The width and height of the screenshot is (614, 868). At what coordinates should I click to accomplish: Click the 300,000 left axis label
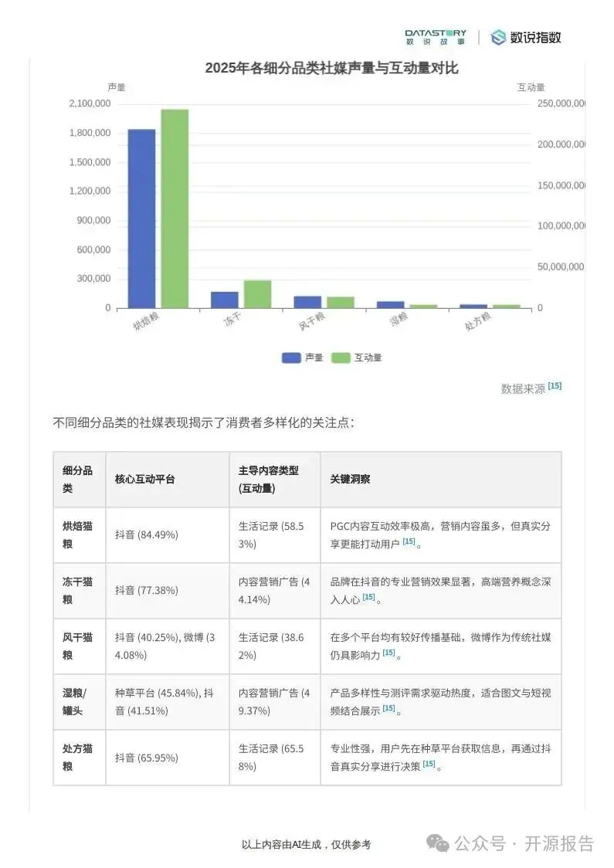93,279
